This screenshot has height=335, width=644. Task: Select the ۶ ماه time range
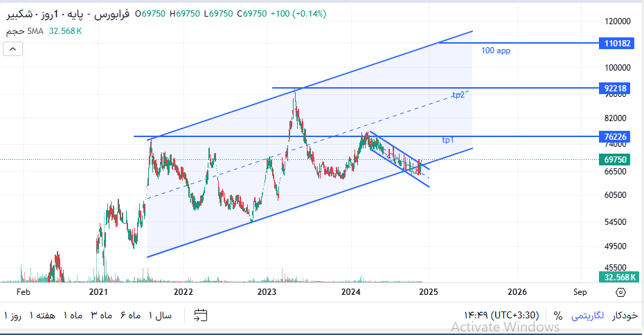(x=131, y=316)
